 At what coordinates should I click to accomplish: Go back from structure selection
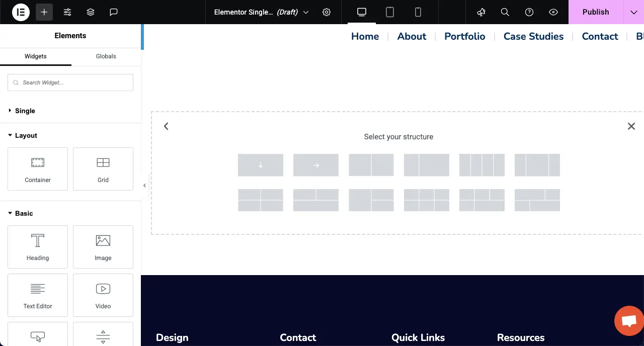click(x=166, y=126)
